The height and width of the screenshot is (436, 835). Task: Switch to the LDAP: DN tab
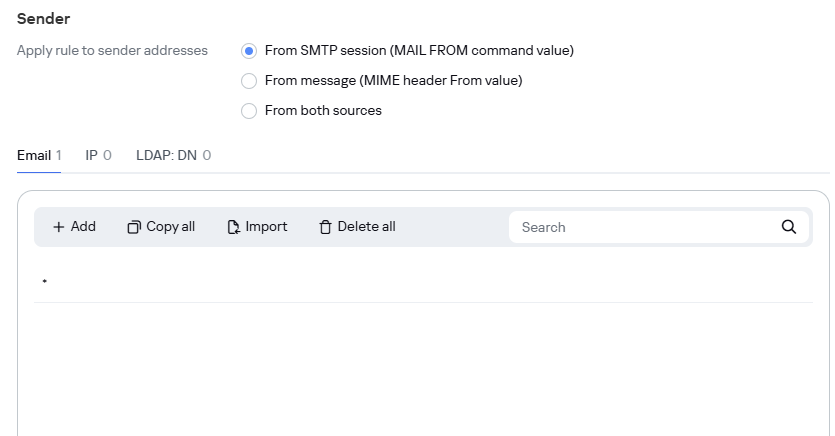[x=174, y=155]
